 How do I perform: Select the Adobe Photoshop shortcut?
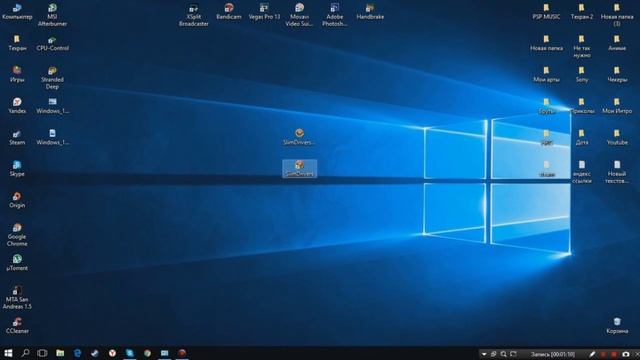(335, 15)
